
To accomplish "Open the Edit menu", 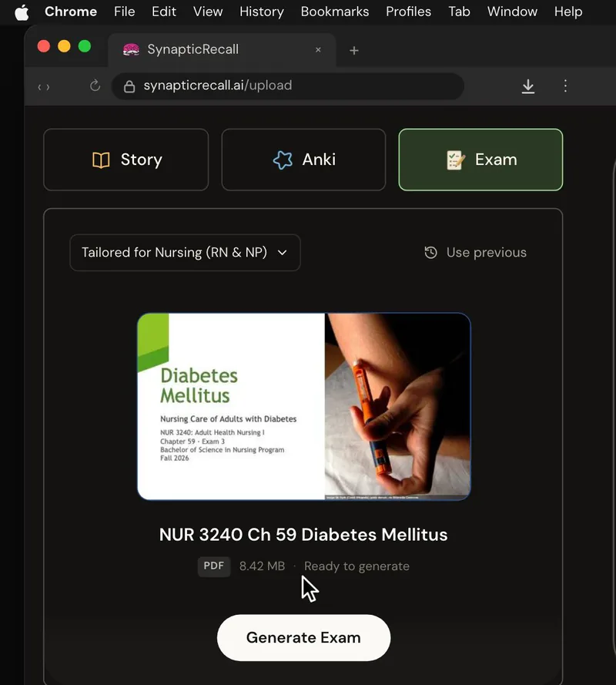I will coord(164,12).
